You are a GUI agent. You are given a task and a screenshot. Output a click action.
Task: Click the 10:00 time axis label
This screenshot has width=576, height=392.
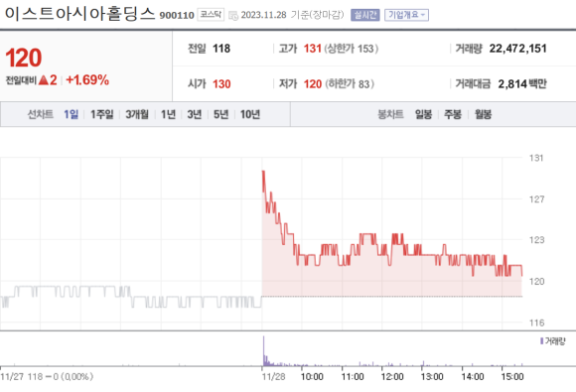pyautogui.click(x=312, y=377)
